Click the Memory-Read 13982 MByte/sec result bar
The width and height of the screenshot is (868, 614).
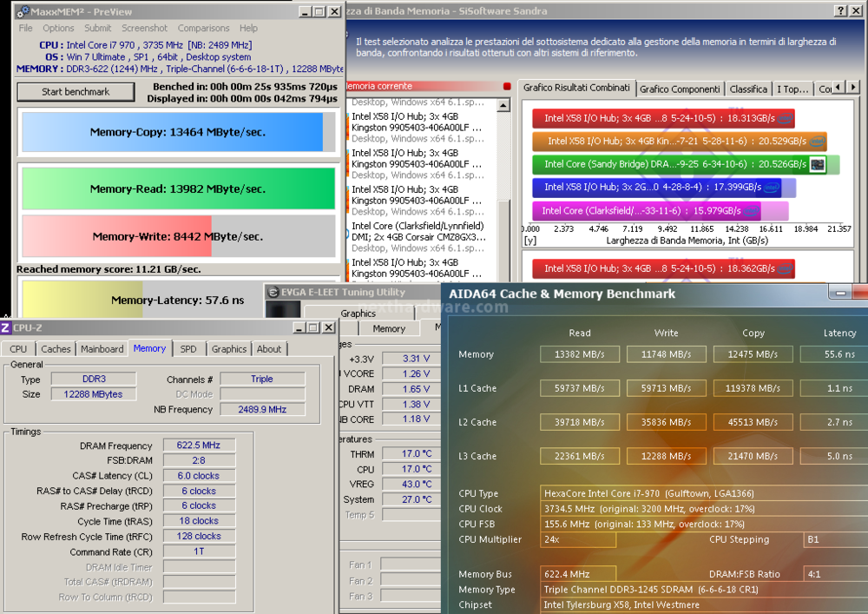178,188
